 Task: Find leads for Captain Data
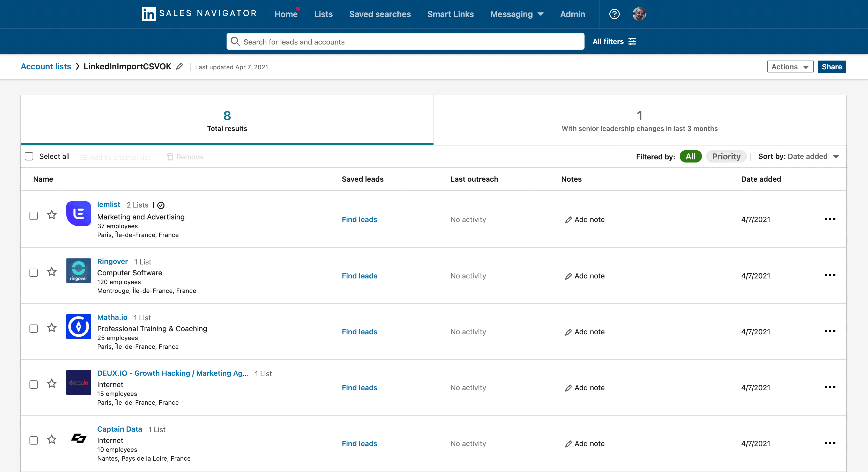click(360, 444)
